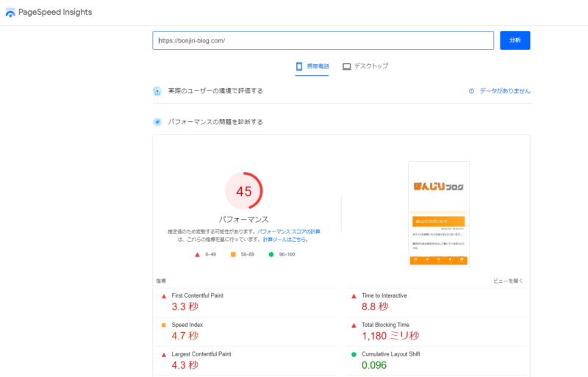Image resolution: width=588 pixels, height=377 pixels.
Task: Click the laptop icon in desktop tab
Action: (x=346, y=66)
